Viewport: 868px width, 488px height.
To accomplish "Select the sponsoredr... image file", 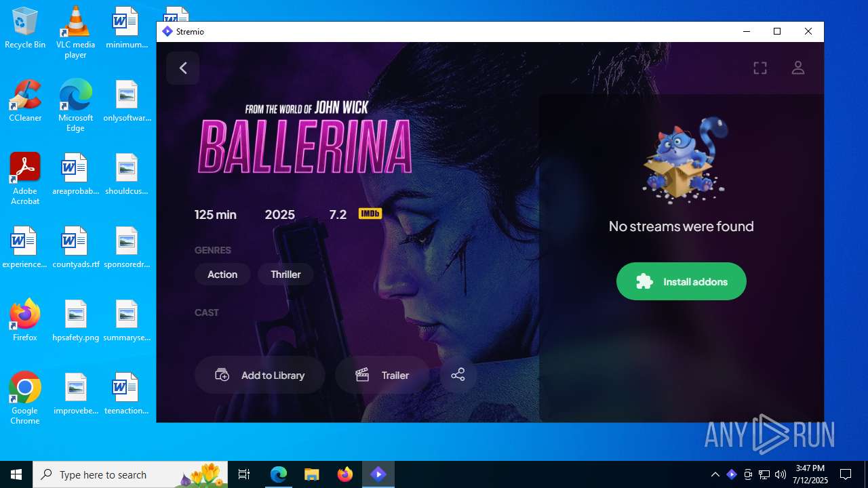I will tap(127, 247).
